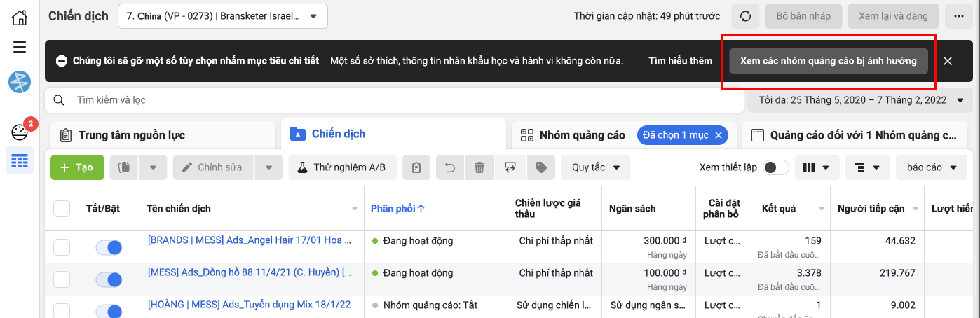Screen dimensions: 980x318
Task: Click the 'Tìm hiểu thêm' link
Action: [680, 61]
